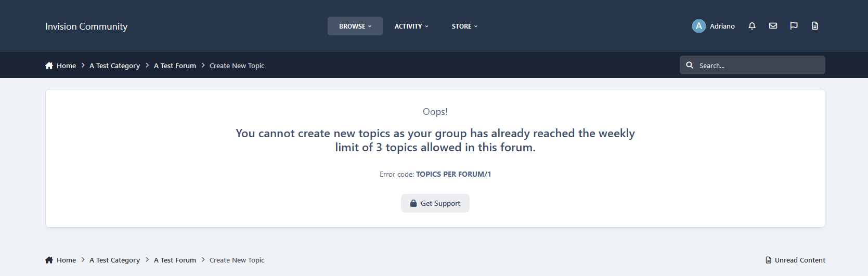Open the notifications bell icon
Image resolution: width=868 pixels, height=276 pixels.
coord(752,26)
